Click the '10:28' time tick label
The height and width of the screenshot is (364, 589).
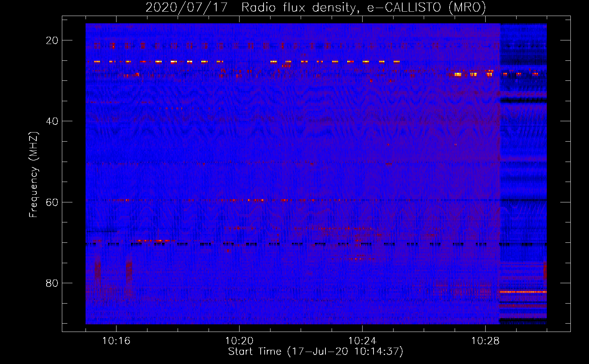[x=485, y=341]
